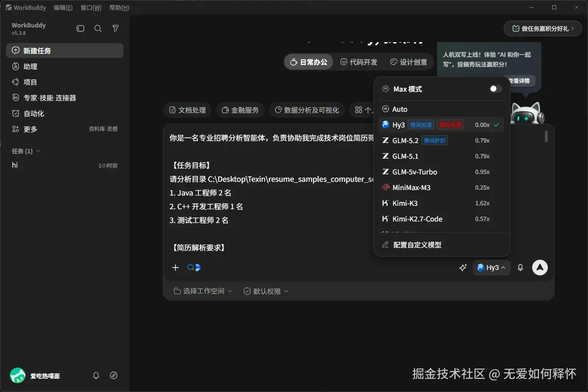Open the 爱吃热喝面 user profile avatar
Image resolution: width=588 pixels, height=392 pixels.
coord(18,375)
